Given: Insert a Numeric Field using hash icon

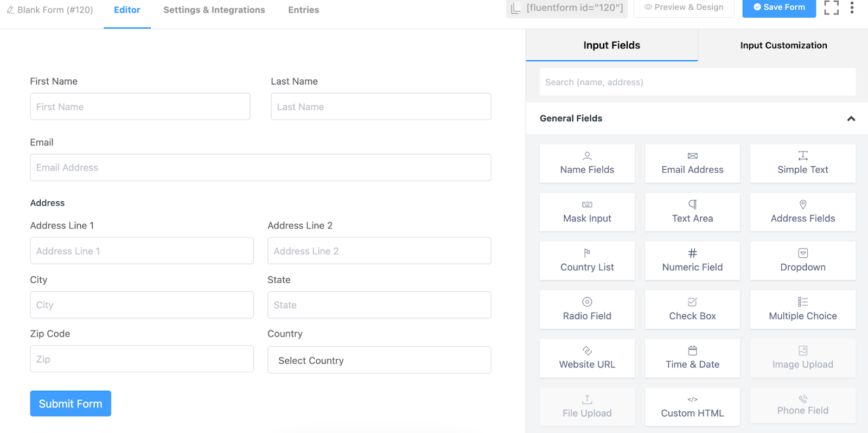Looking at the screenshot, I should [x=692, y=253].
